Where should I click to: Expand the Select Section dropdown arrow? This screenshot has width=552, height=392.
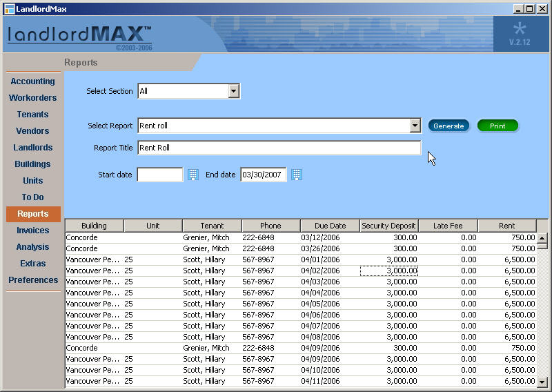click(233, 91)
